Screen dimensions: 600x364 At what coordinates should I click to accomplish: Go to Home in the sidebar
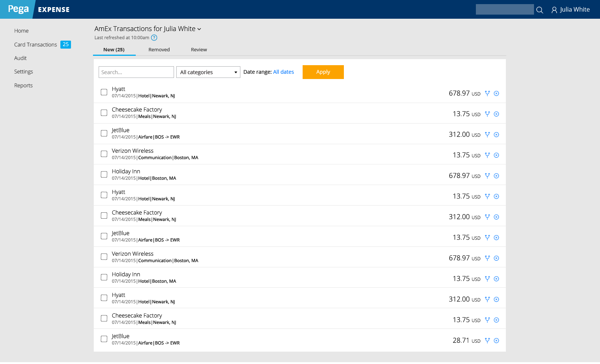pyautogui.click(x=21, y=31)
